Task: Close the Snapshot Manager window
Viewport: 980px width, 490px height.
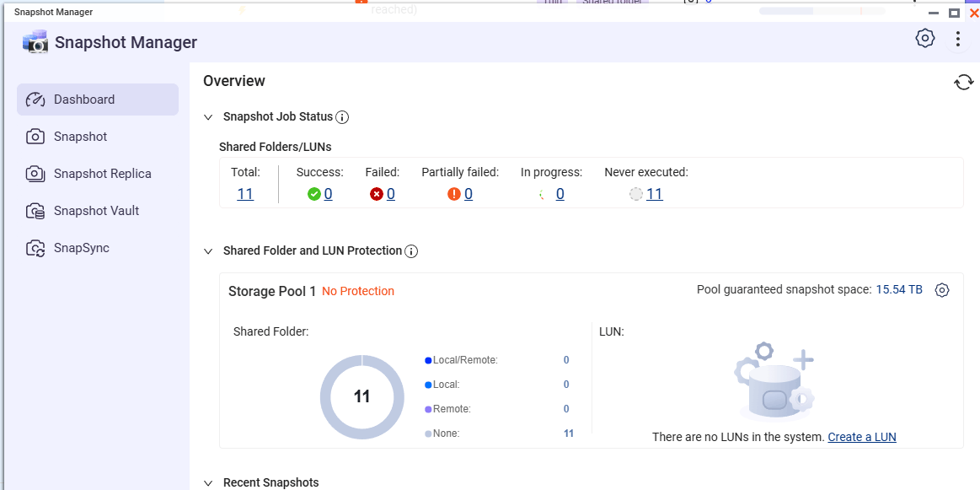Action: [x=973, y=13]
